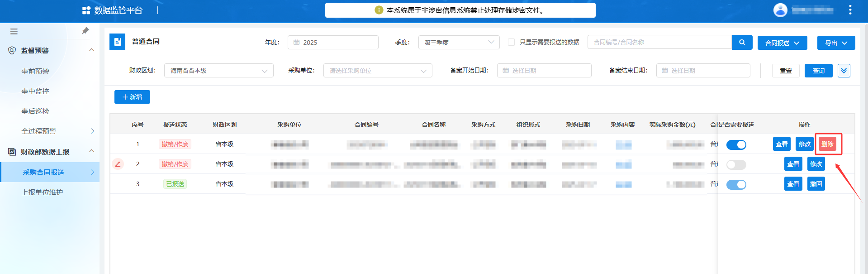Click the 新增 add button
868x274 pixels.
pyautogui.click(x=132, y=97)
